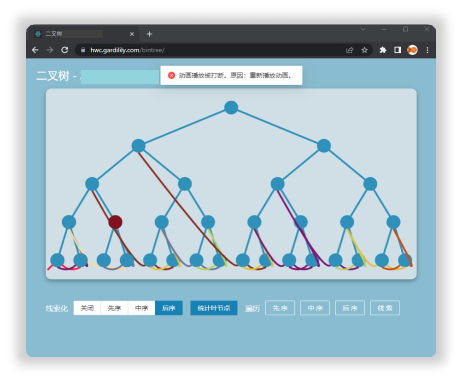
Task: Start 先序 traversal under 遍历
Action: pos(280,308)
